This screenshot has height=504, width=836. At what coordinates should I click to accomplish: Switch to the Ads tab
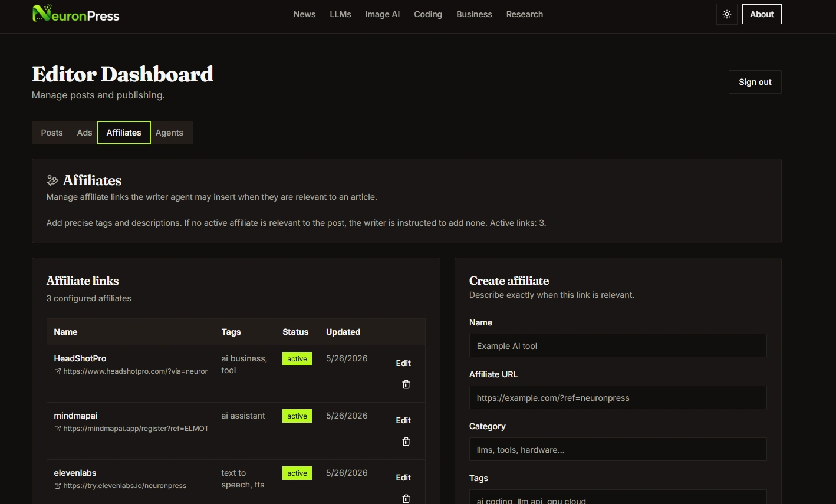click(x=84, y=133)
